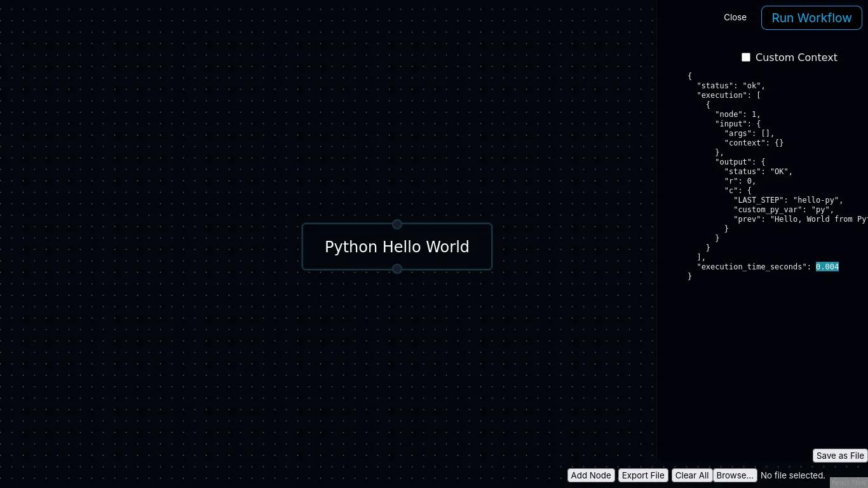Screen dimensions: 868x488
Task: Click the No file selected text
Action: click(792, 475)
